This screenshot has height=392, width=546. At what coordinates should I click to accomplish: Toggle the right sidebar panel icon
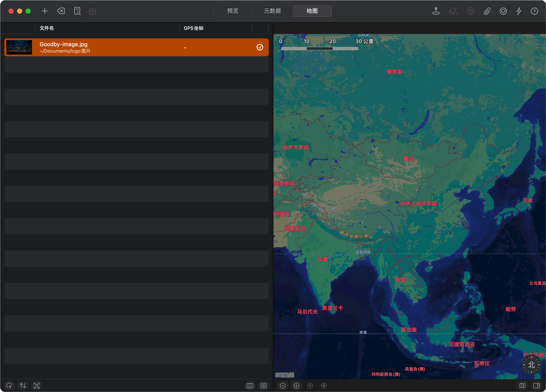(x=537, y=386)
